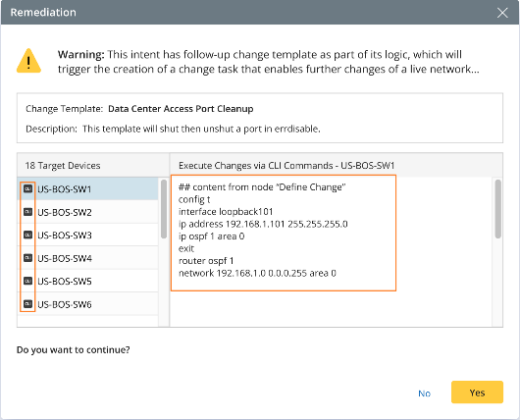Click the CLI icon beside US-BOS-SW4

tap(27, 258)
